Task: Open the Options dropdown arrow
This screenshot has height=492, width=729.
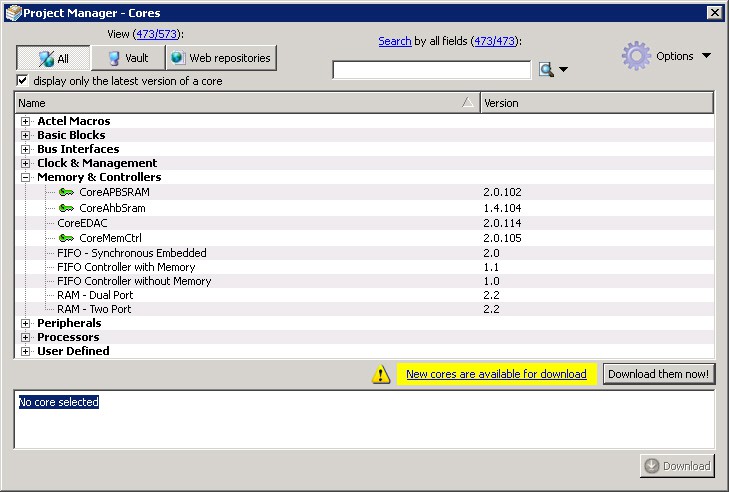Action: pyautogui.click(x=706, y=56)
